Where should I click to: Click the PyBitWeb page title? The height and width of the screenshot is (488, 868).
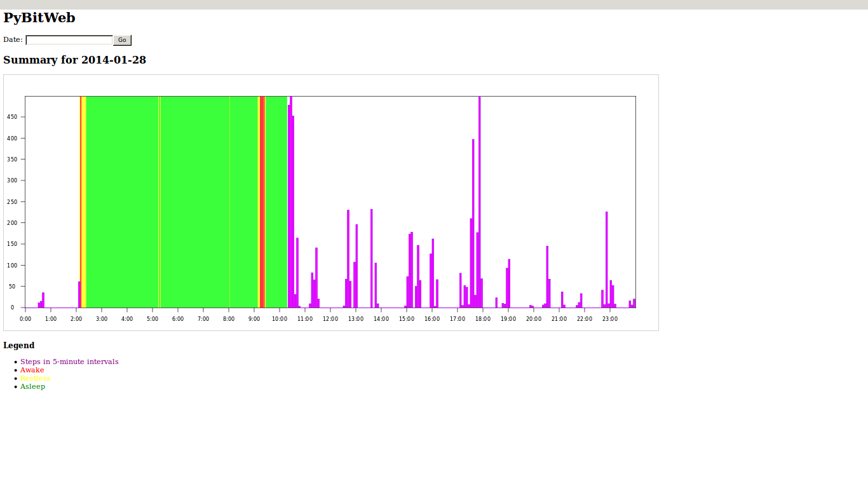(39, 18)
